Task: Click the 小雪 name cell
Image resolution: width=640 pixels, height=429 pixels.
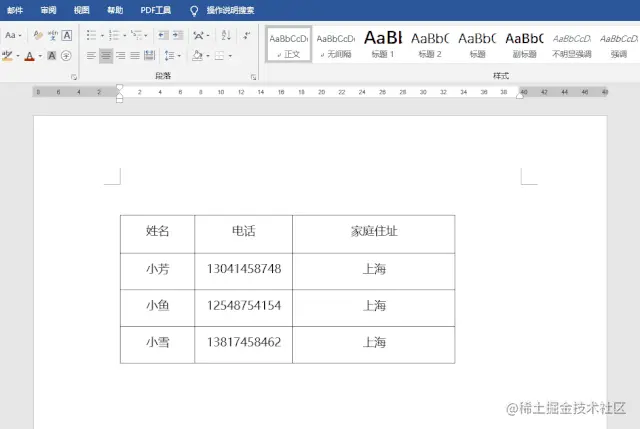Action: (158, 345)
